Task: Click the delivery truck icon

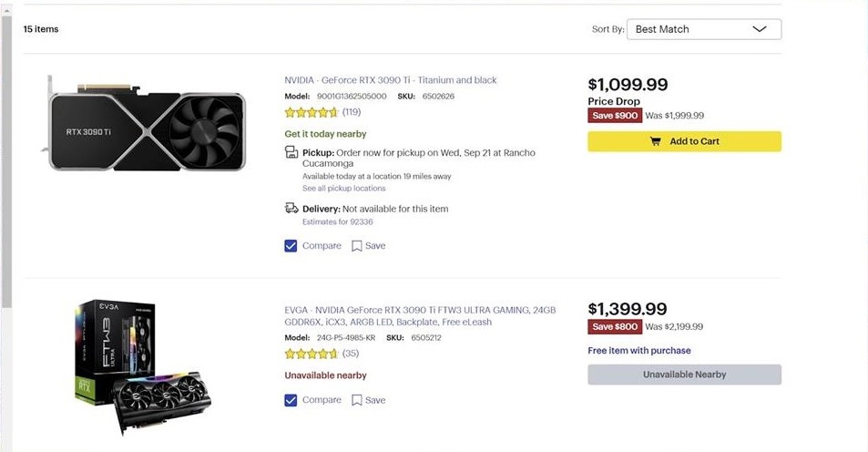Action: point(291,209)
